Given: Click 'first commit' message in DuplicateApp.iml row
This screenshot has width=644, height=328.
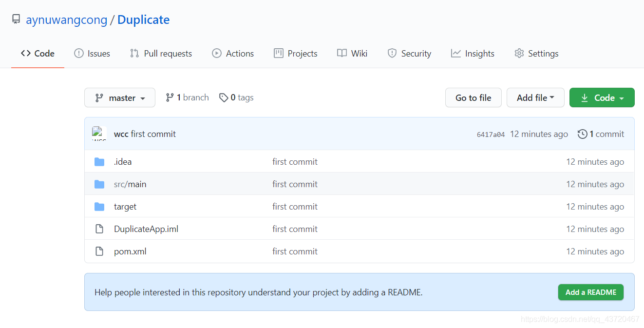Looking at the screenshot, I should point(295,229).
